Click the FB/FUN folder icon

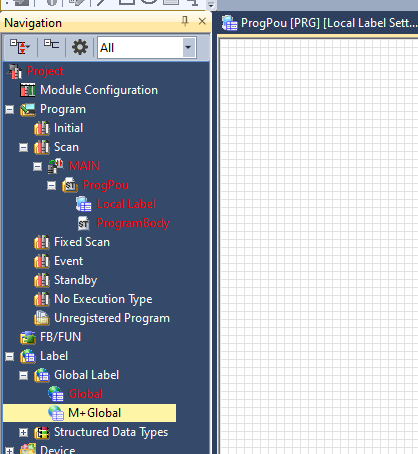point(28,337)
